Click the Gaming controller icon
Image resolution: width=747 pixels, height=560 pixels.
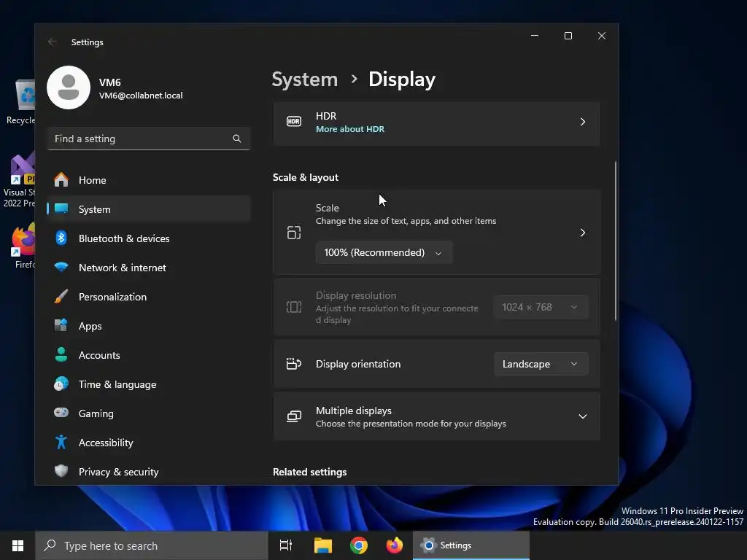[61, 413]
